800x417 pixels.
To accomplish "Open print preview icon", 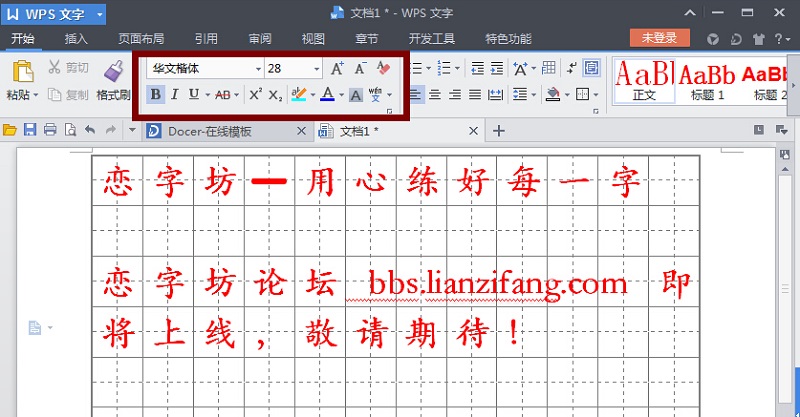I will (70, 131).
